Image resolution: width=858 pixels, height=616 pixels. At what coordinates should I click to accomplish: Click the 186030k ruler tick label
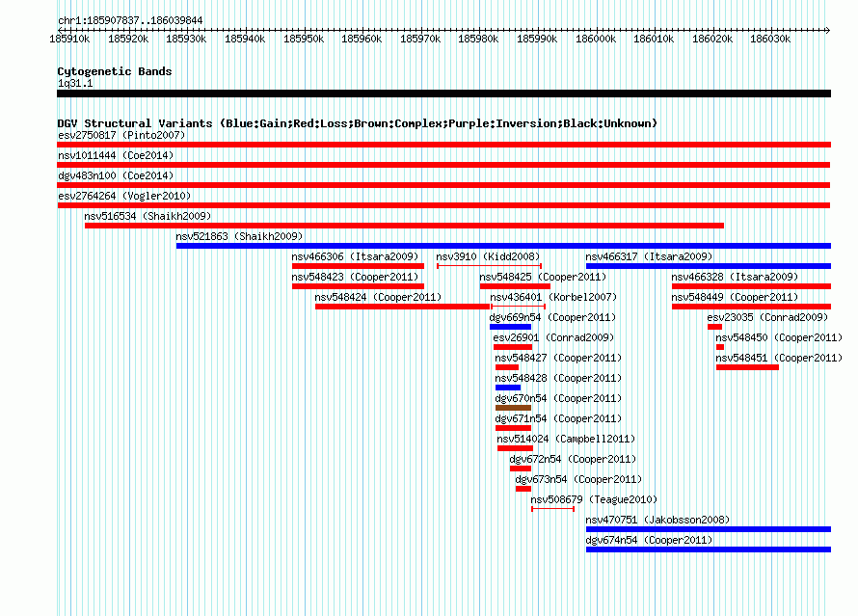point(770,39)
